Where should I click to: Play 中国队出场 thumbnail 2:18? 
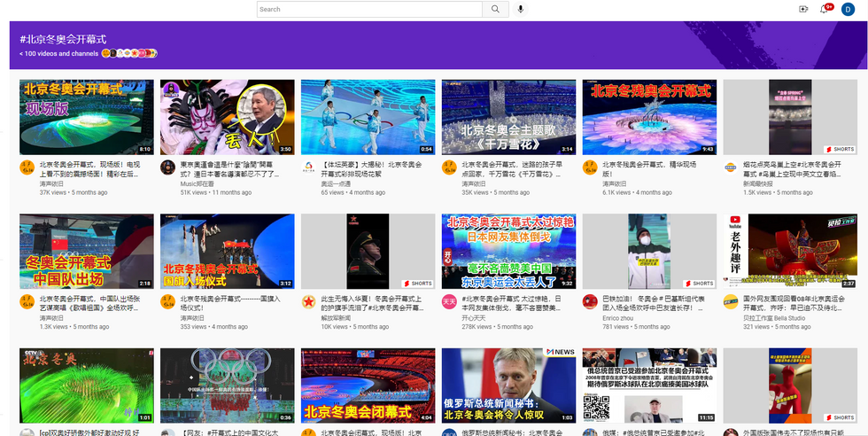coord(87,252)
